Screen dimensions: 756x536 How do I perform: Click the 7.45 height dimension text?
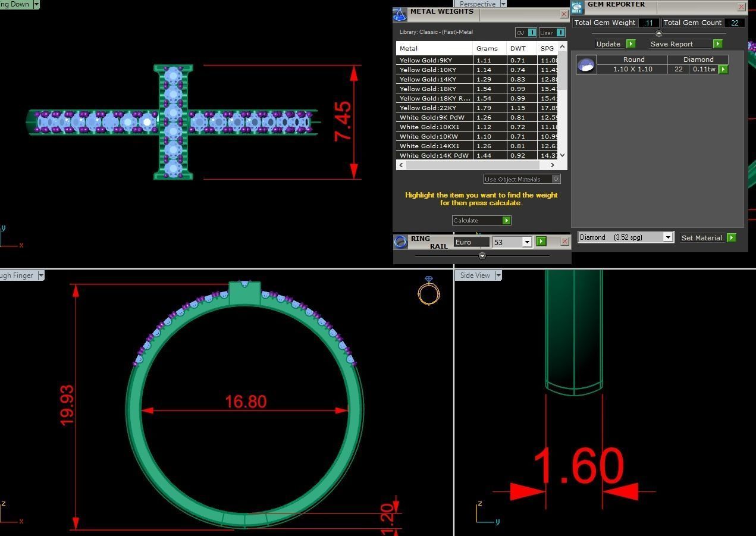pyautogui.click(x=343, y=122)
